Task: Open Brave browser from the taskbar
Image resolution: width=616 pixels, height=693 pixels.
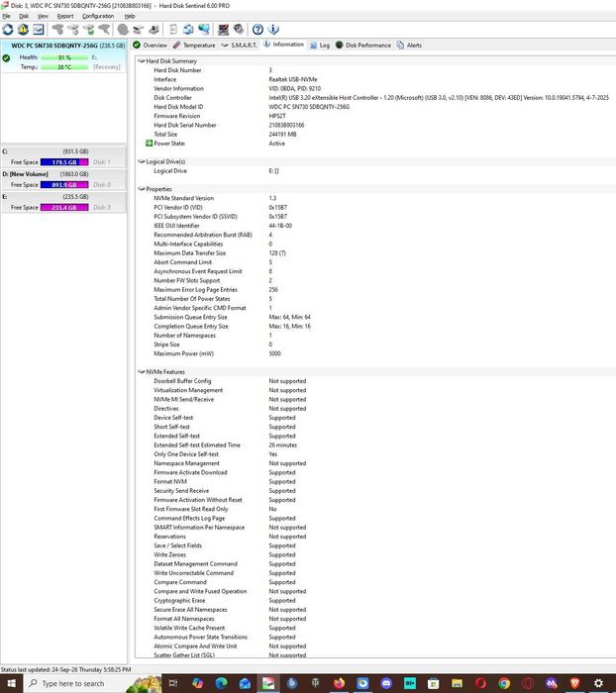Action: tap(574, 683)
